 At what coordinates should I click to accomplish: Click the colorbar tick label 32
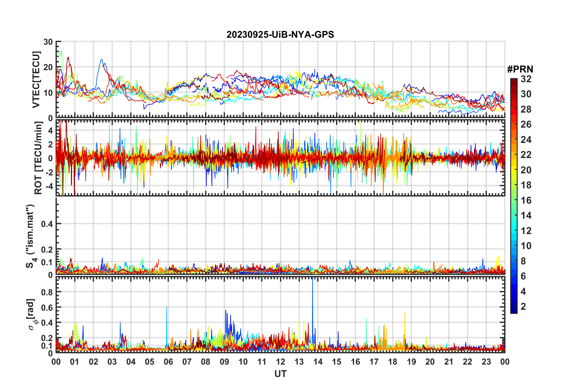[526, 79]
